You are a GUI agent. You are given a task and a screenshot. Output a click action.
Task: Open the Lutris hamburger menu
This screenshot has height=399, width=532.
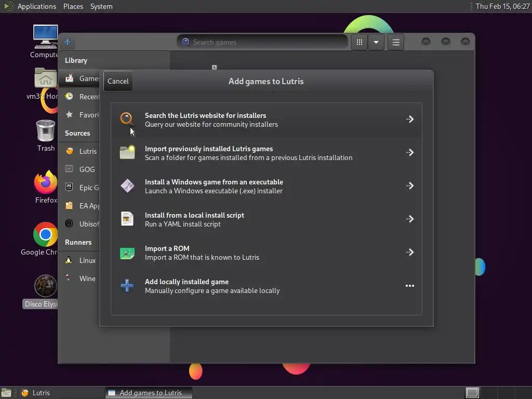pos(395,42)
